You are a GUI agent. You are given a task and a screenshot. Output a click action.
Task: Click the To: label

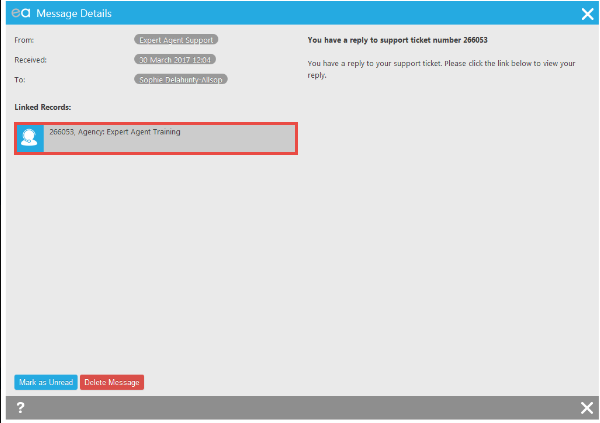[x=20, y=80]
